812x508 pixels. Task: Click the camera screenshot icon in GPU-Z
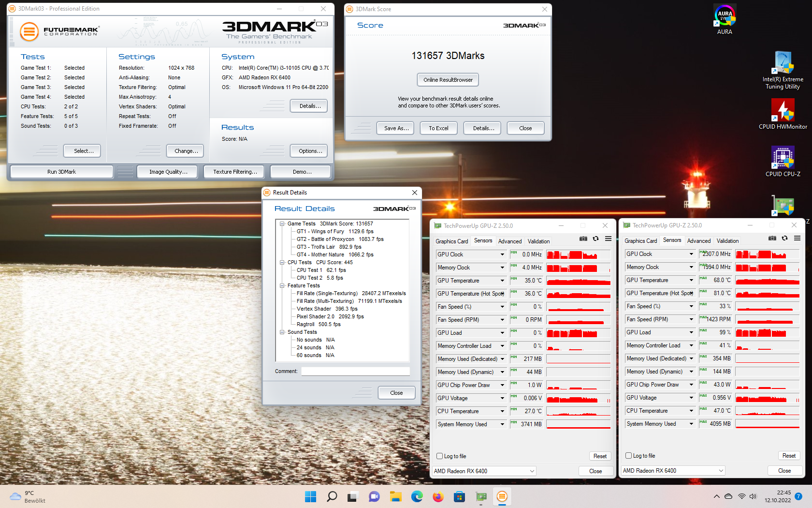click(583, 239)
